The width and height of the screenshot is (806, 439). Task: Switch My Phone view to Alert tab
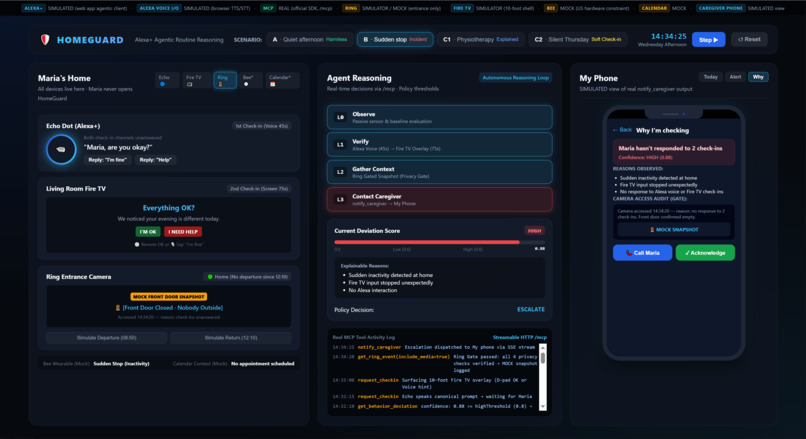(x=735, y=77)
